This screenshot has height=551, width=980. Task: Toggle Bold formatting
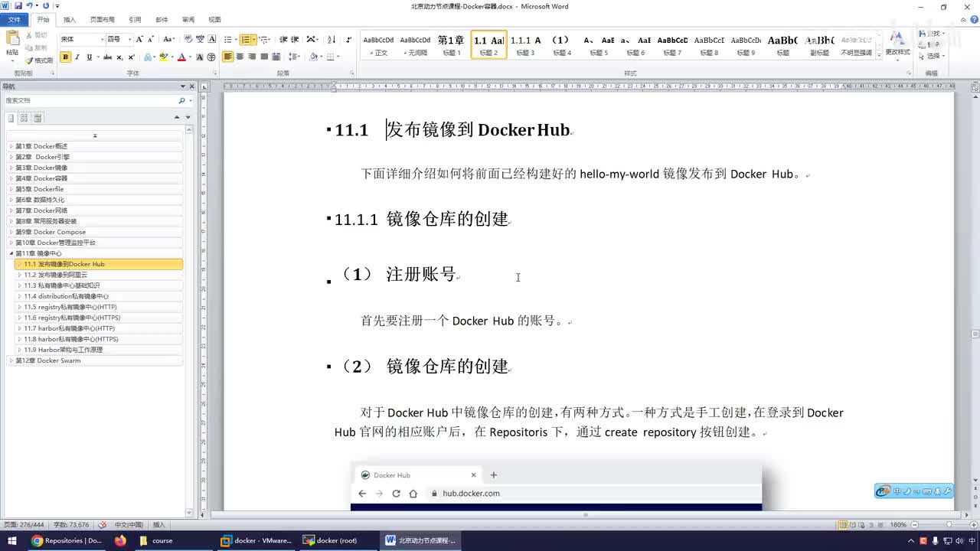pos(65,57)
